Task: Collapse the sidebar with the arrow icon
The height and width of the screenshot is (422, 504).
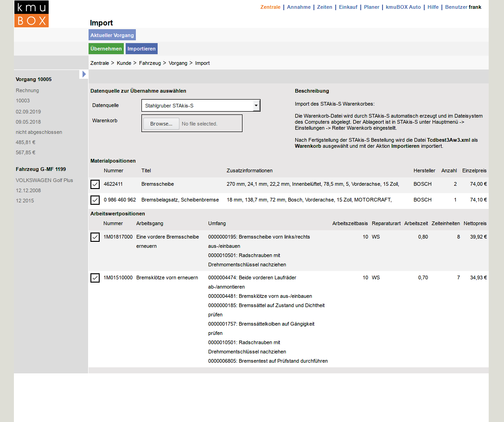Action: coord(83,74)
